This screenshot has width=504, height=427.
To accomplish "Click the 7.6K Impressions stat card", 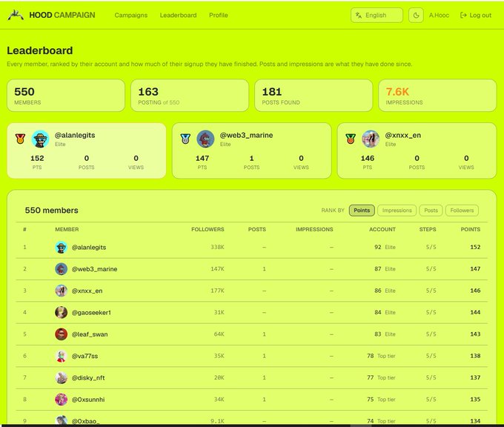I will coord(437,96).
